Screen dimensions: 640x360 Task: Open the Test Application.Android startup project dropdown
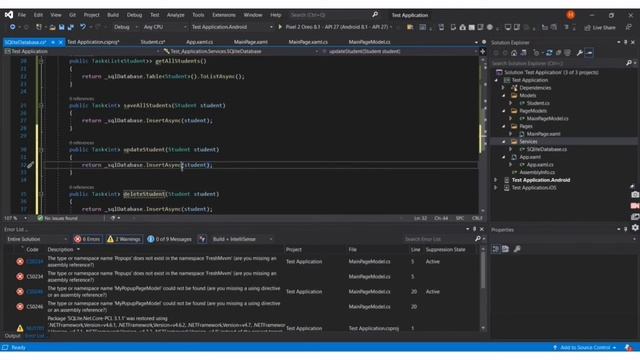232,27
